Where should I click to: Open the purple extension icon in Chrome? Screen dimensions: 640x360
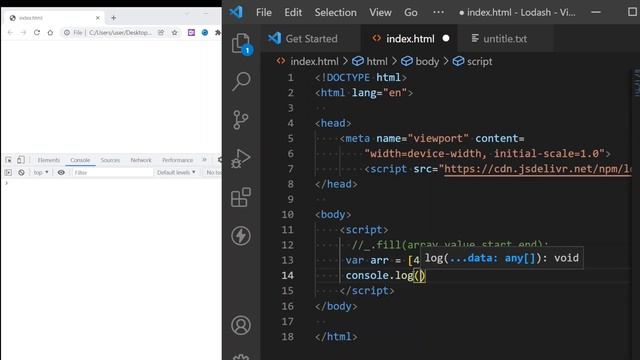pyautogui.click(x=191, y=32)
